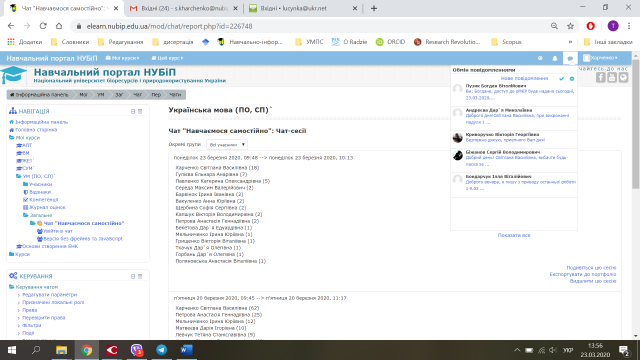
Task: Click Інформаційна панель breadcrumb
Action: click(39, 95)
